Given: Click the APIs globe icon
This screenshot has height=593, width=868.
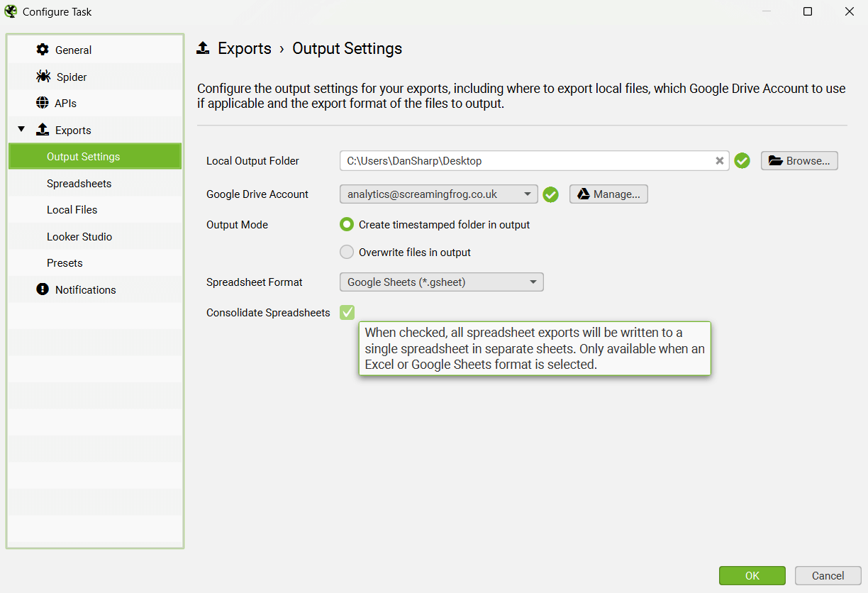Looking at the screenshot, I should [43, 103].
